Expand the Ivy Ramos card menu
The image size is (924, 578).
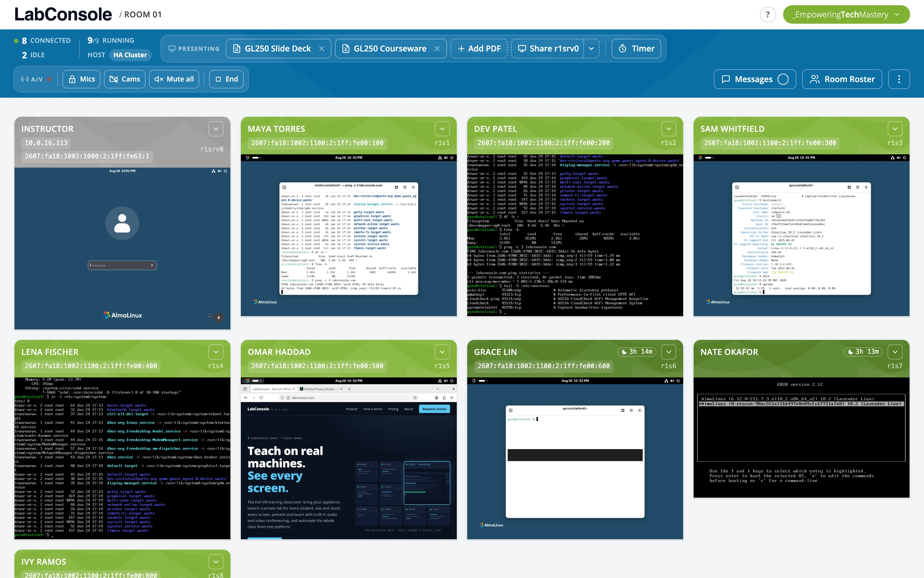tap(216, 562)
